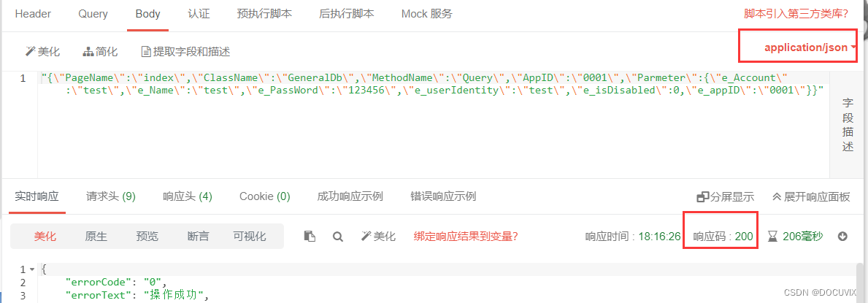868x303 pixels.
Task: Open the 预执行脚本 tab
Action: click(x=264, y=14)
